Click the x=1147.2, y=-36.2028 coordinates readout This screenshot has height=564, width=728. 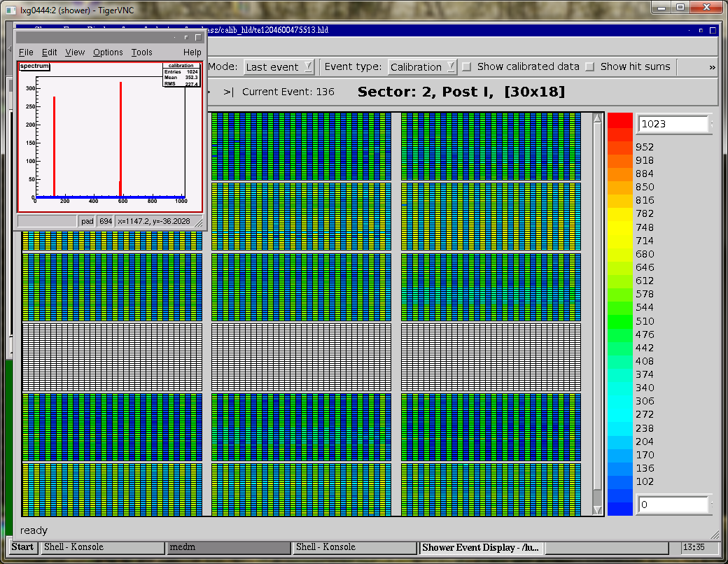[x=154, y=221]
